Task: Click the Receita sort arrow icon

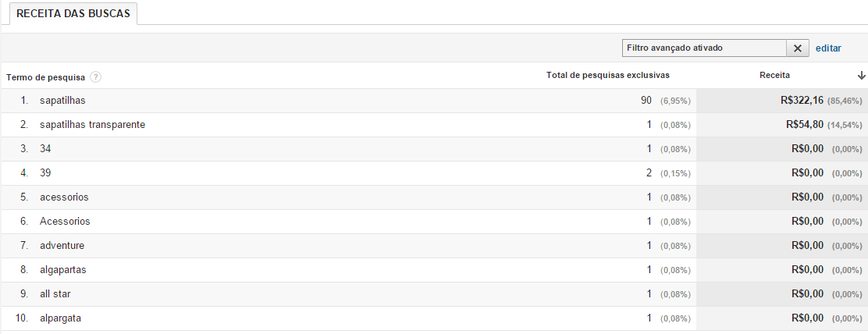Action: coord(861,76)
